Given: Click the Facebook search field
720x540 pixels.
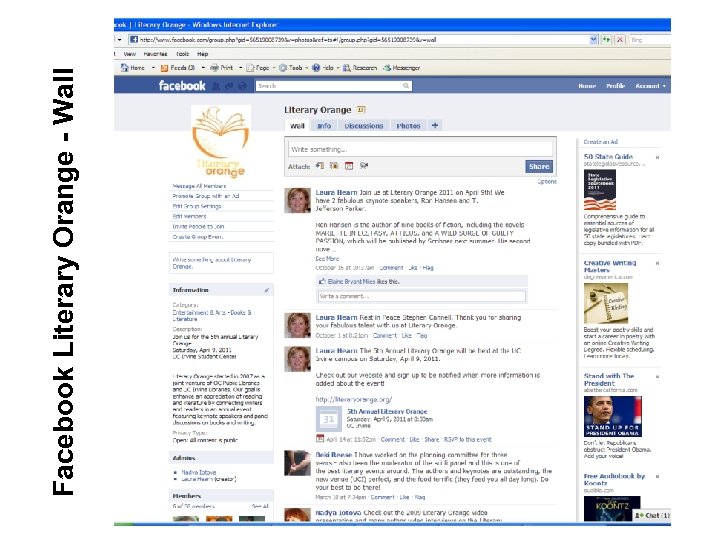Looking at the screenshot, I should [x=333, y=85].
